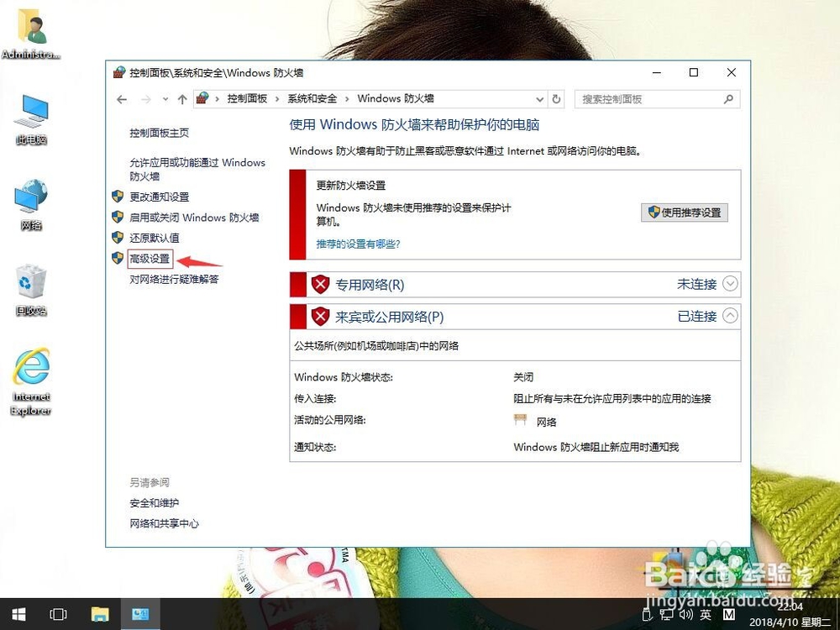Click the network tray icon
The width and height of the screenshot is (840, 630).
(x=666, y=615)
